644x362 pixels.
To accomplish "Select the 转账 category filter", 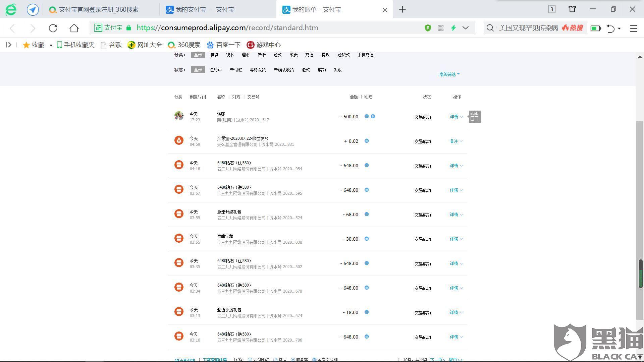I will (262, 55).
